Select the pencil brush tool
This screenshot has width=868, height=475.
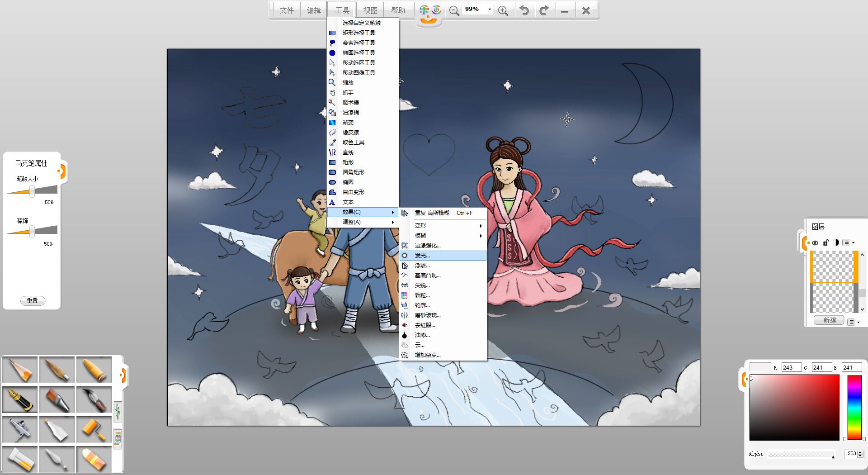(x=20, y=370)
